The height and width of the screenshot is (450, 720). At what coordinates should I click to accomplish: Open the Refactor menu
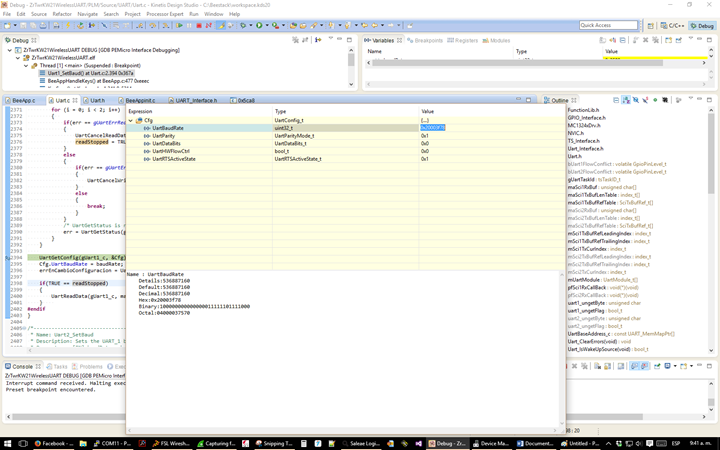(x=62, y=14)
